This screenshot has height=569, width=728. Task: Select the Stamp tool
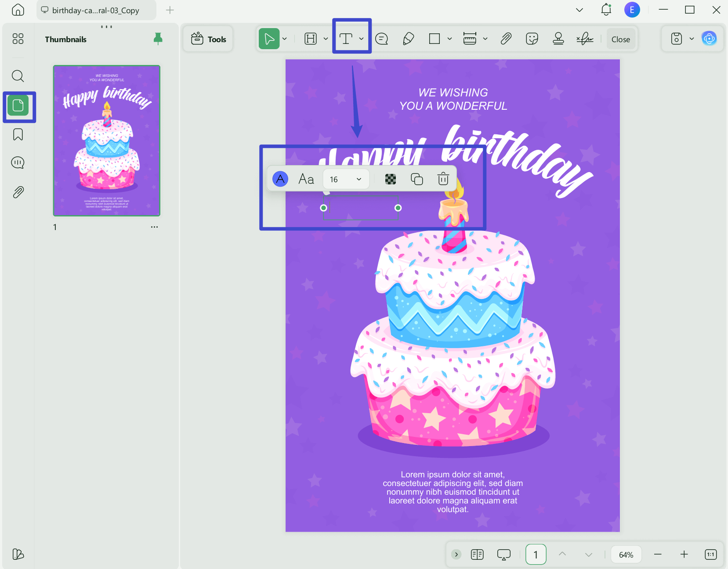[x=558, y=39]
